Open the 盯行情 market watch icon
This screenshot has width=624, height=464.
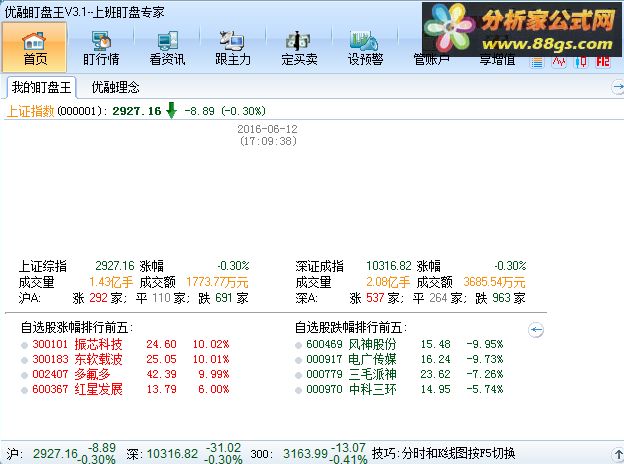[101, 48]
